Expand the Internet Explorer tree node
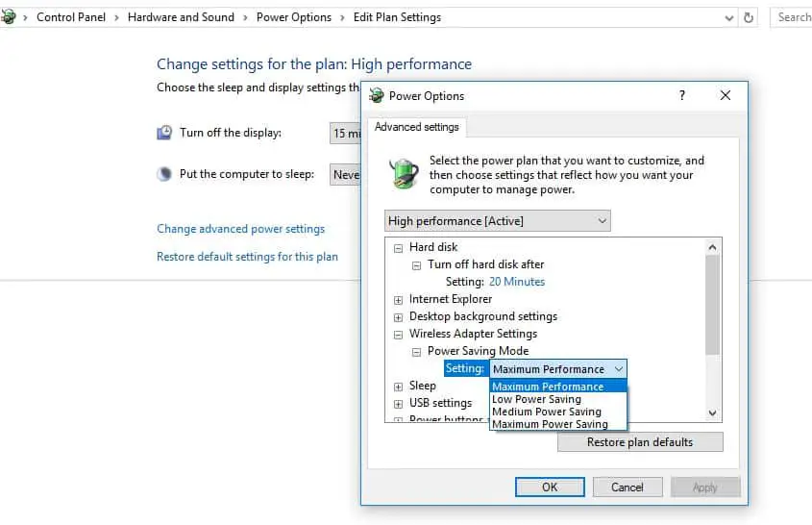812x525 pixels. pos(398,300)
